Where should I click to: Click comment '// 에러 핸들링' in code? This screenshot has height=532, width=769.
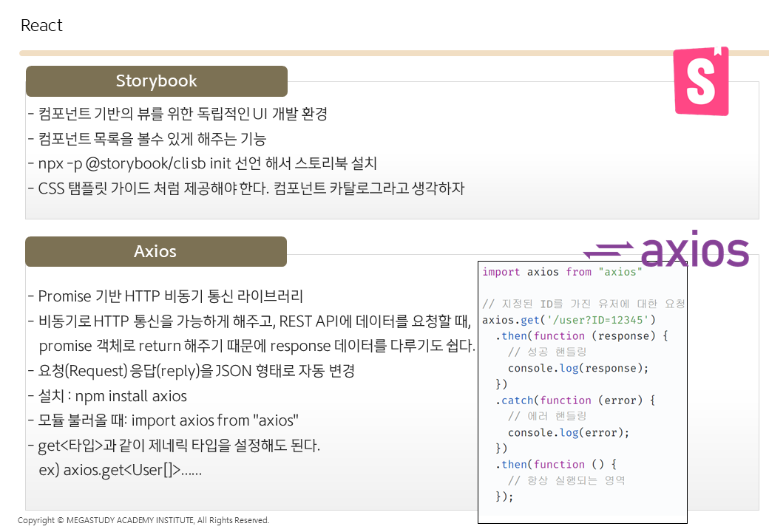coord(547,417)
